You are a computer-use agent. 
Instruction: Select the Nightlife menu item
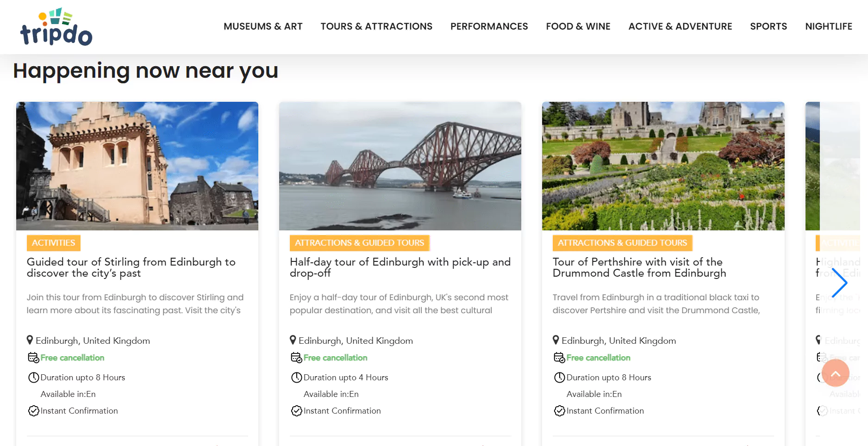(829, 26)
